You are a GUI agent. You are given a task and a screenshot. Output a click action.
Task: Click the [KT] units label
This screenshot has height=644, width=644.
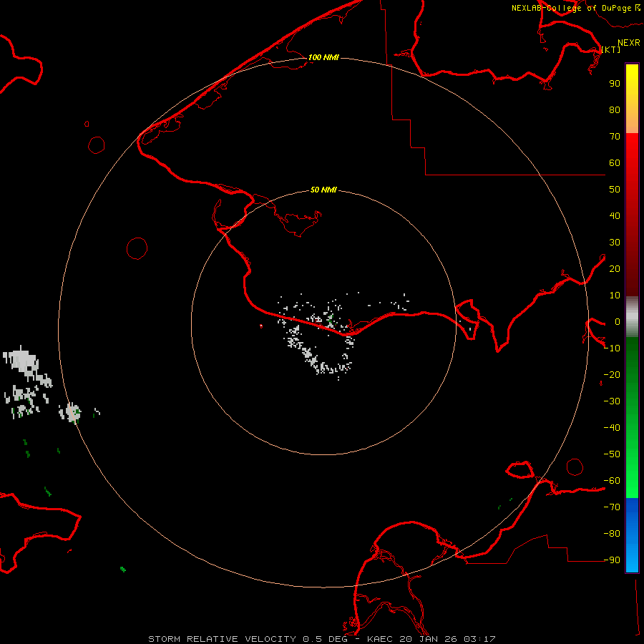click(611, 49)
